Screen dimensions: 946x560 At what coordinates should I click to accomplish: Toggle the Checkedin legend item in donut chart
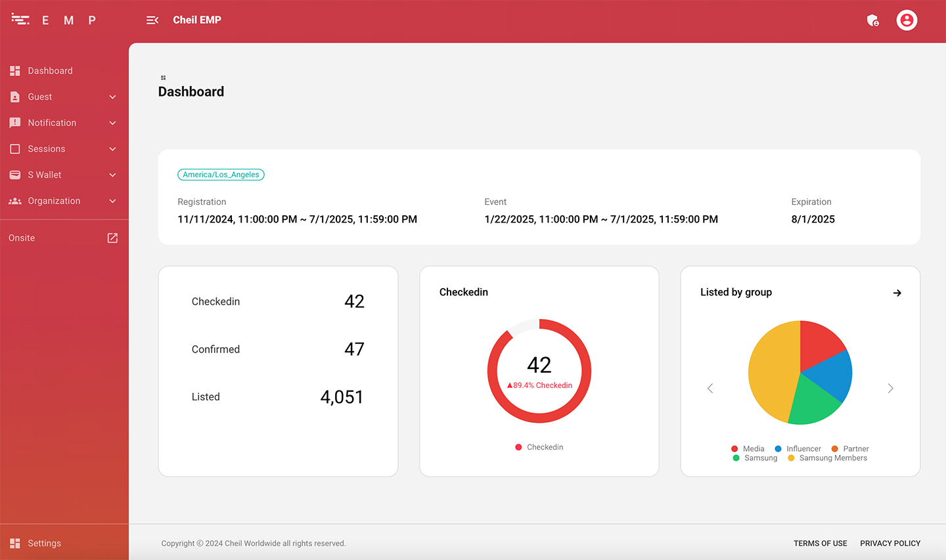pyautogui.click(x=539, y=447)
